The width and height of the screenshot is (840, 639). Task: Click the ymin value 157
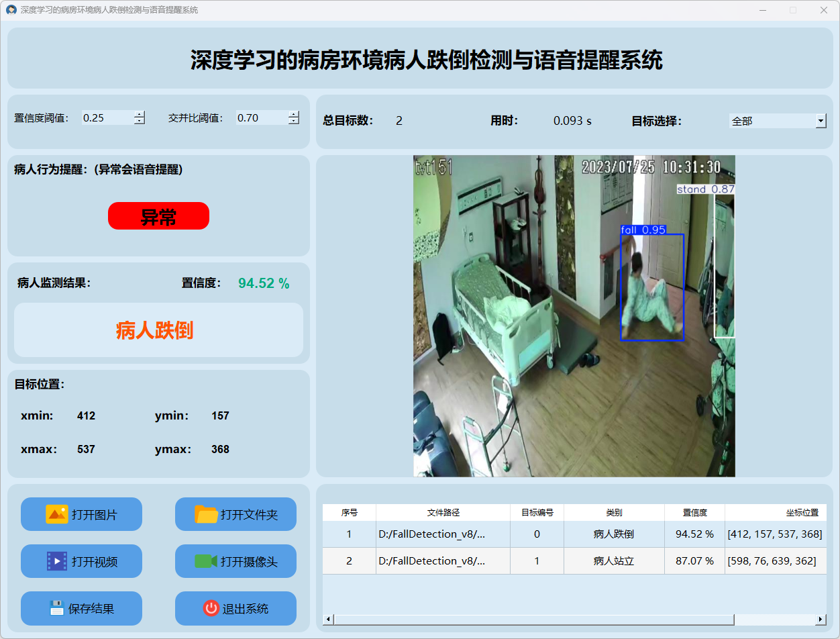click(220, 415)
